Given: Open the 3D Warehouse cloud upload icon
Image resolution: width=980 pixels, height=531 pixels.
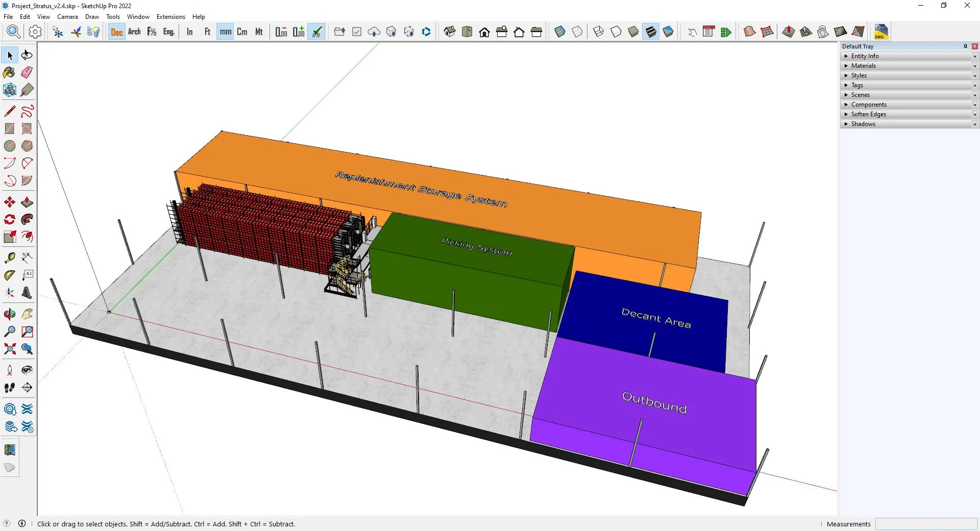Looking at the screenshot, I should tap(374, 32).
